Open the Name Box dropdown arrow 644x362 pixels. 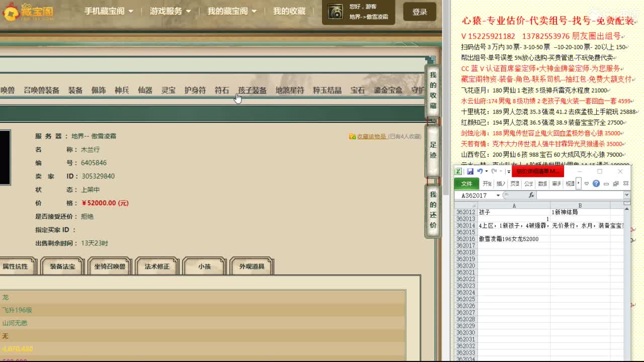(498, 195)
